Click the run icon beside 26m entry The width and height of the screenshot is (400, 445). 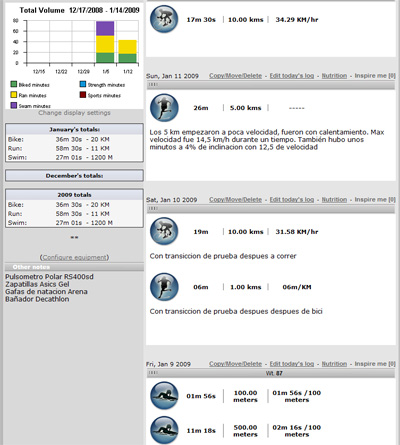tap(164, 107)
